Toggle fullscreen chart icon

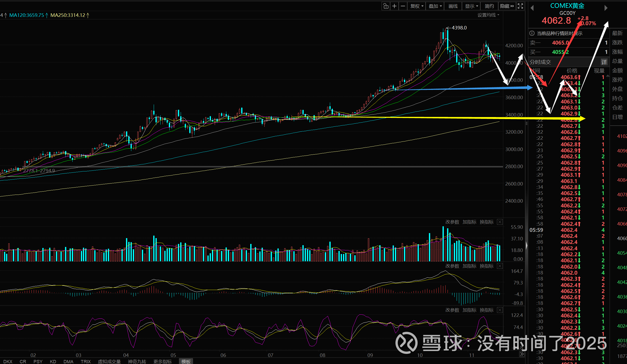pyautogui.click(x=520, y=6)
